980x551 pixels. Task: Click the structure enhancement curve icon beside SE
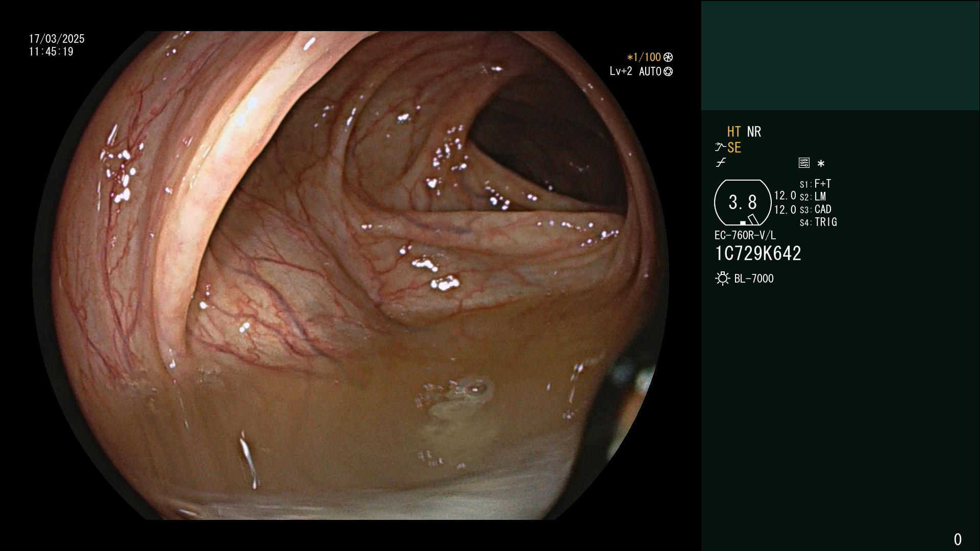720,147
